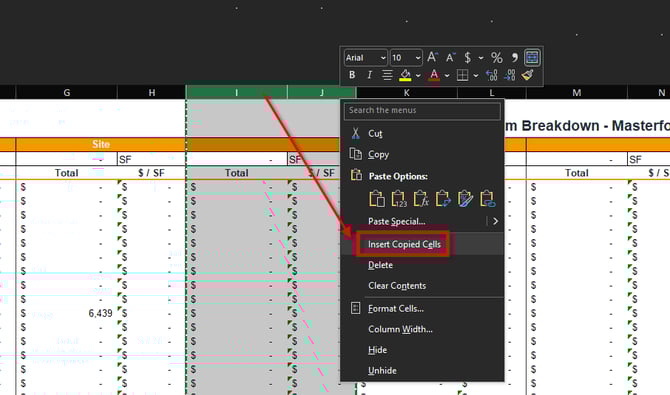Screen dimensions: 670x395
Task: Click Format Cells... option
Action: pyautogui.click(x=396, y=308)
